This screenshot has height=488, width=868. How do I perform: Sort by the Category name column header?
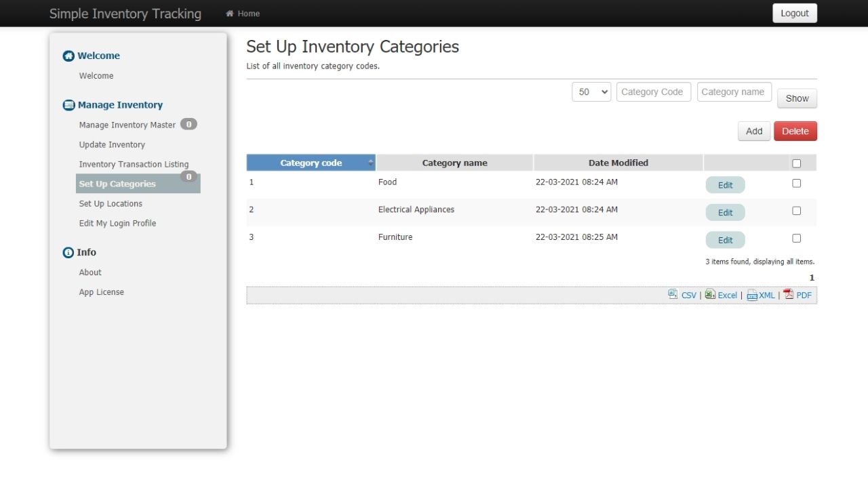454,163
